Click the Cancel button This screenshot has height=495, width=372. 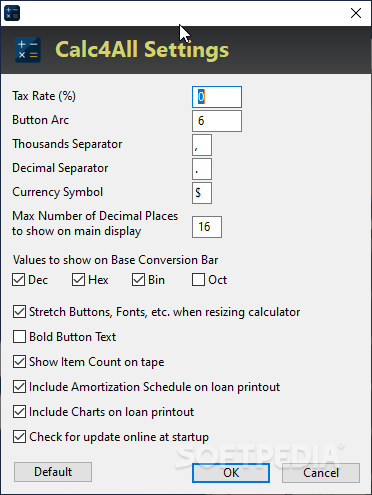pyautogui.click(x=321, y=473)
